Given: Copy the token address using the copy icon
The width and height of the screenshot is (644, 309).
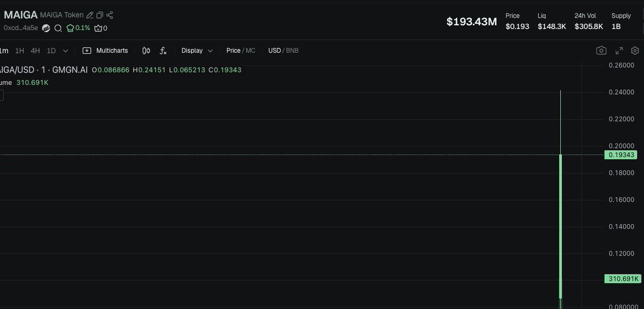Looking at the screenshot, I should pos(100,16).
